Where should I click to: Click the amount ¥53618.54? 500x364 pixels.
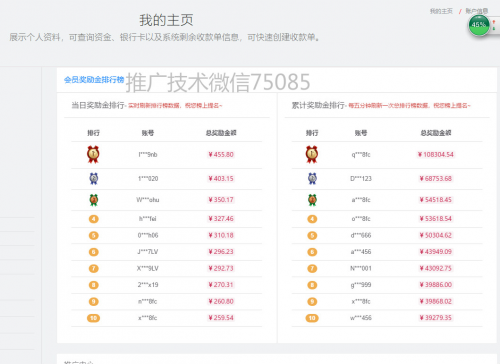pyautogui.click(x=436, y=219)
